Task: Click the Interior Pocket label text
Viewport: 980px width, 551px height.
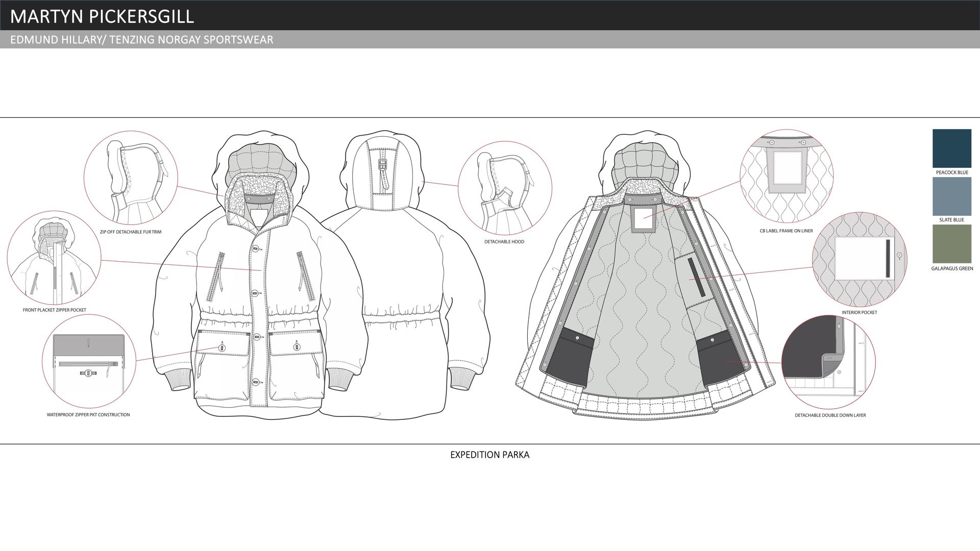Action: point(859,312)
